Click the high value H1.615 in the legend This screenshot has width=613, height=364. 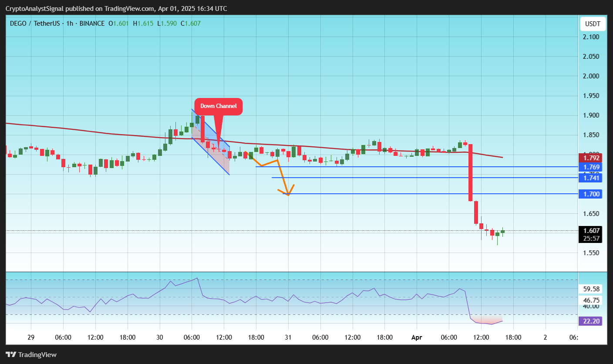coord(143,24)
